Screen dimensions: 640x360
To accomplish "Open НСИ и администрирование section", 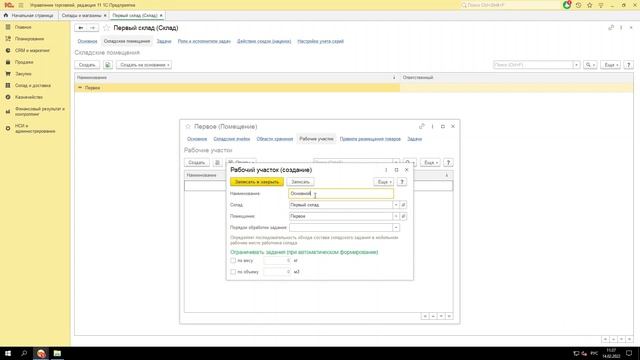I will coord(35,128).
